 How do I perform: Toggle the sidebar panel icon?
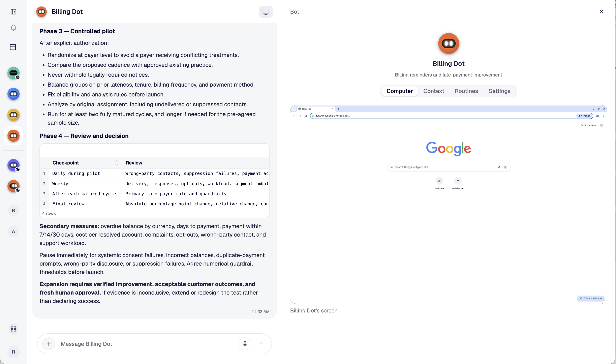pyautogui.click(x=13, y=12)
